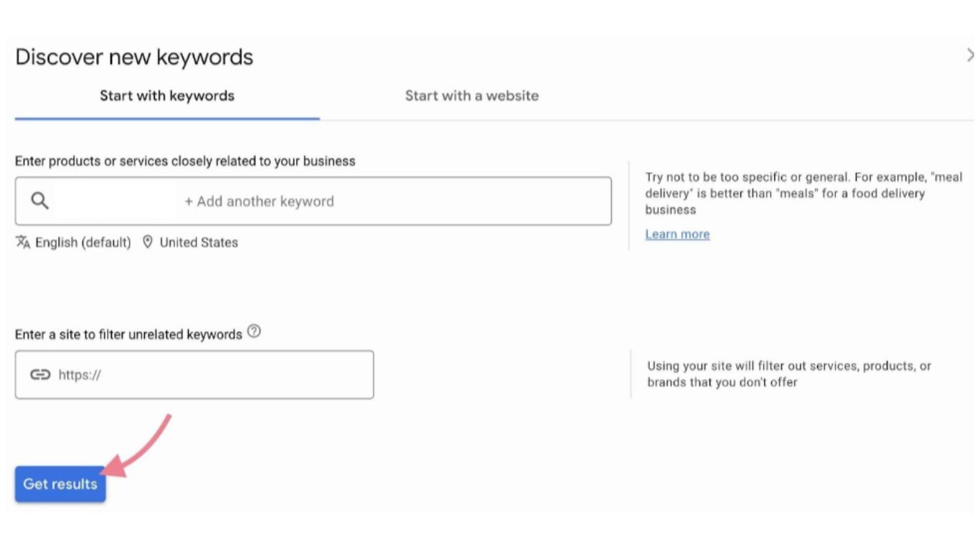
Task: Switch to Start with keywords tab
Action: coord(167,96)
